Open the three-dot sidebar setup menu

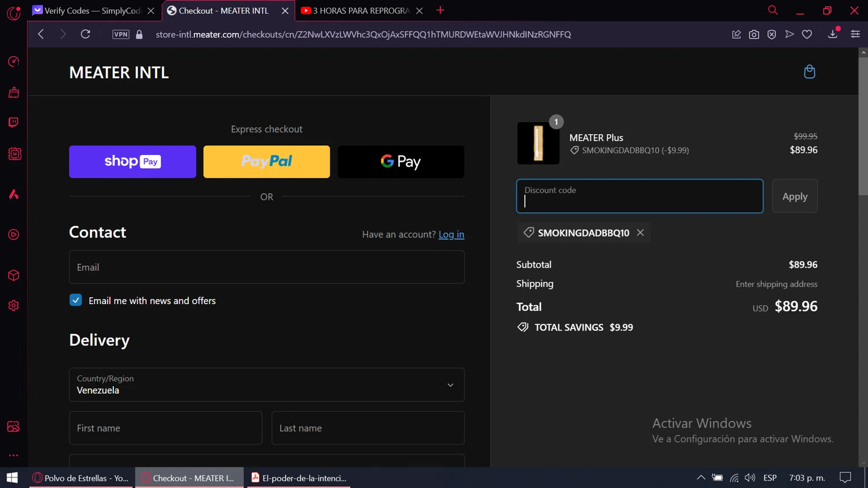[13, 456]
